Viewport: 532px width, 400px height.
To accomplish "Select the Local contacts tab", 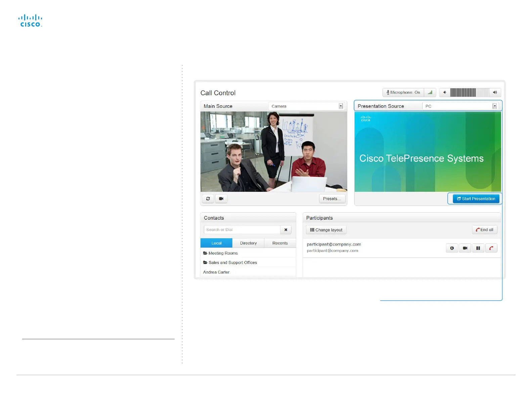I will point(216,243).
